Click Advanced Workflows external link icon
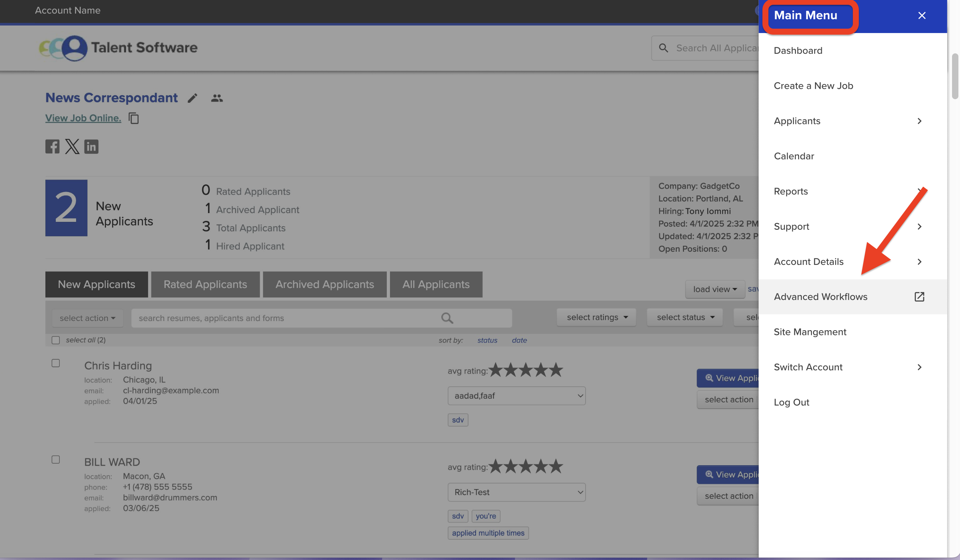 (x=919, y=297)
